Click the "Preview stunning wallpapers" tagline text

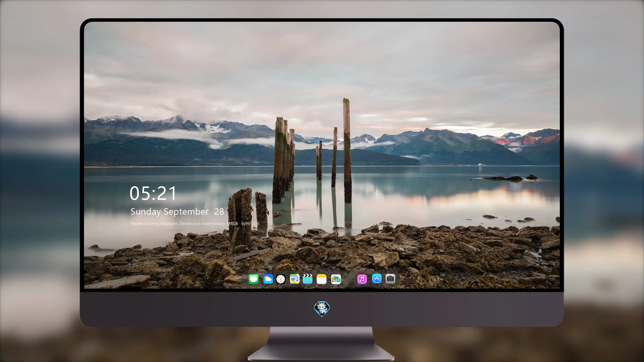tap(195, 223)
